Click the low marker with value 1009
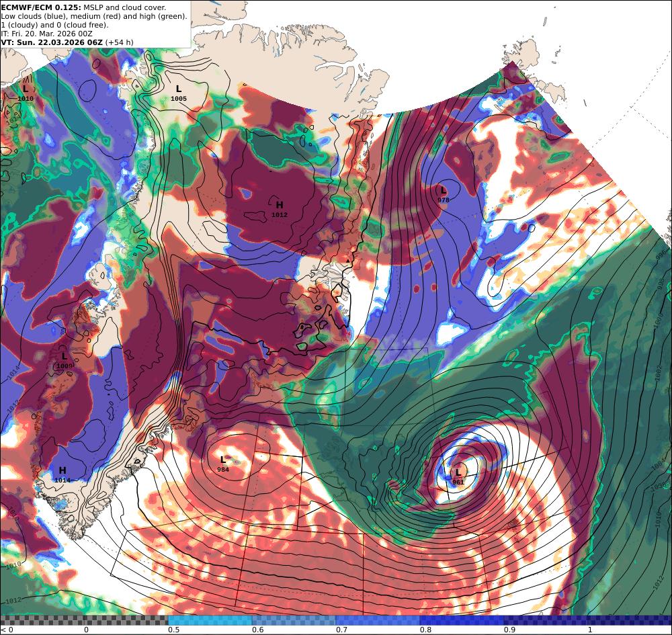 pos(65,360)
